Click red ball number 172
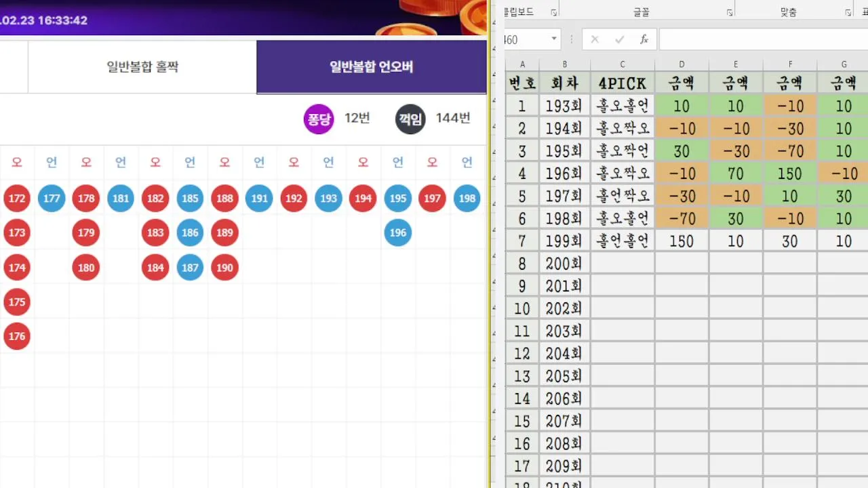The width and height of the screenshot is (868, 488). point(17,199)
